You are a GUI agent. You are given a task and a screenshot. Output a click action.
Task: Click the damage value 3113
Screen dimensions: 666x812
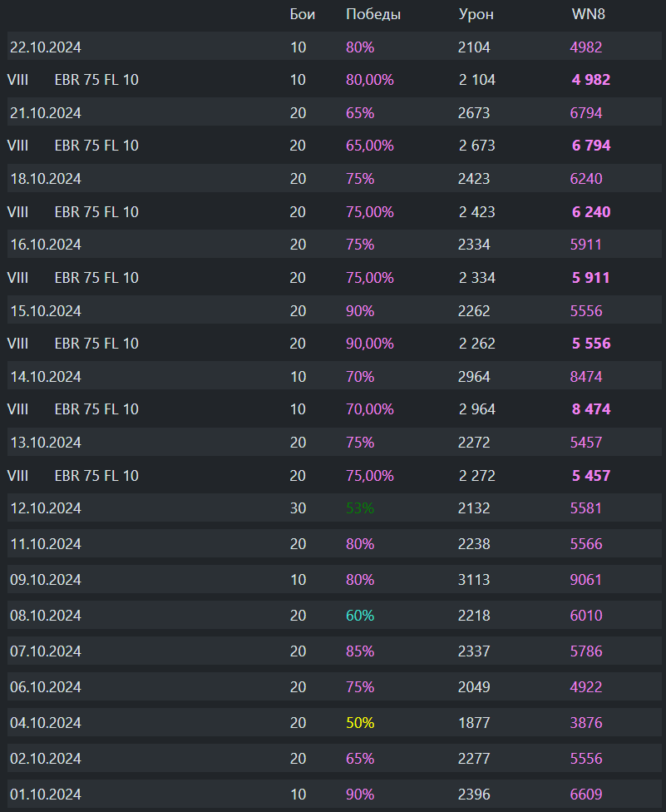click(474, 580)
